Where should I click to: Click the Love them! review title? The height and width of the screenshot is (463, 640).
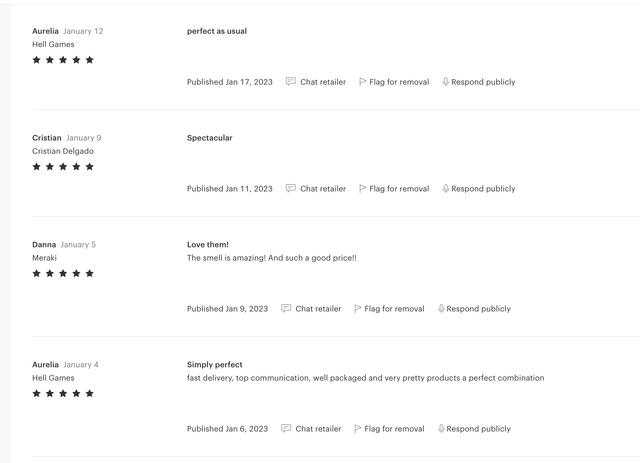208,245
